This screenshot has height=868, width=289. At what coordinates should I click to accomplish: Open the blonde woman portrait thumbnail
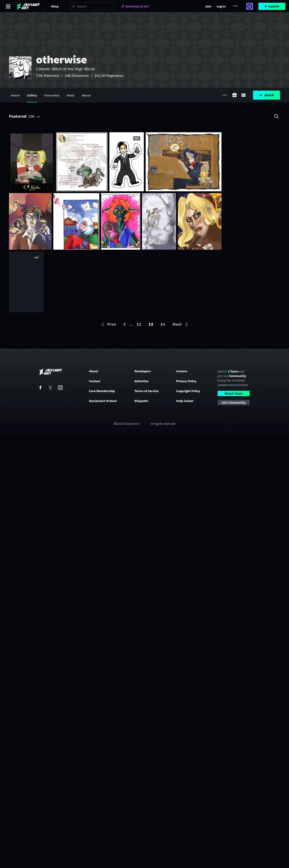pyautogui.click(x=199, y=221)
